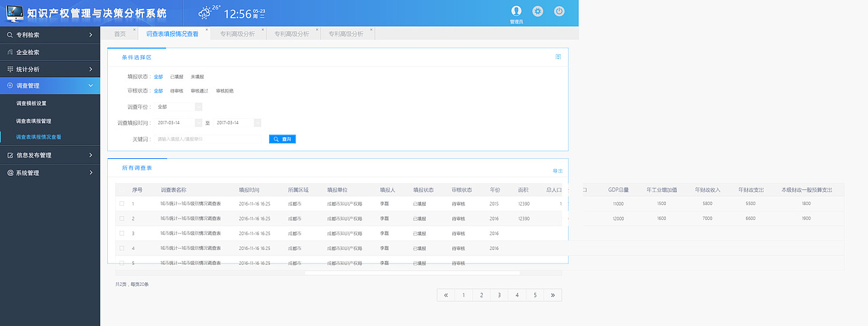Click the 企业检索 building icon in sidebar
The image size is (868, 326).
point(10,52)
